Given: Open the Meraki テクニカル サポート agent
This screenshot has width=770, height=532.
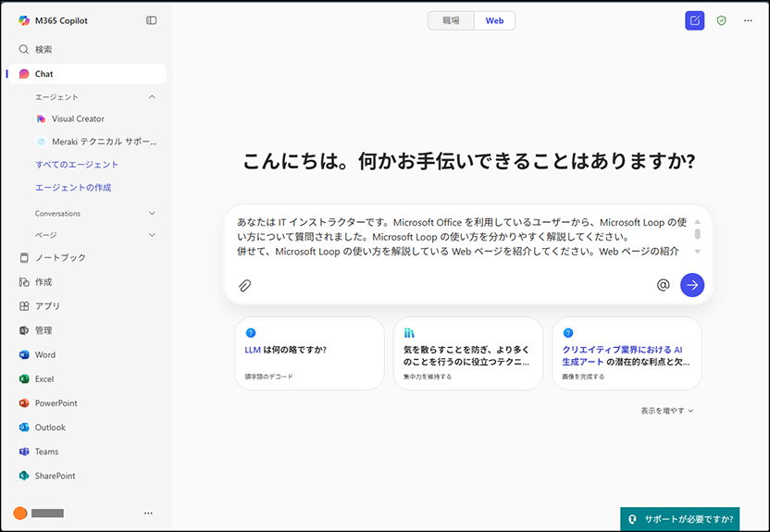Looking at the screenshot, I should pos(95,142).
